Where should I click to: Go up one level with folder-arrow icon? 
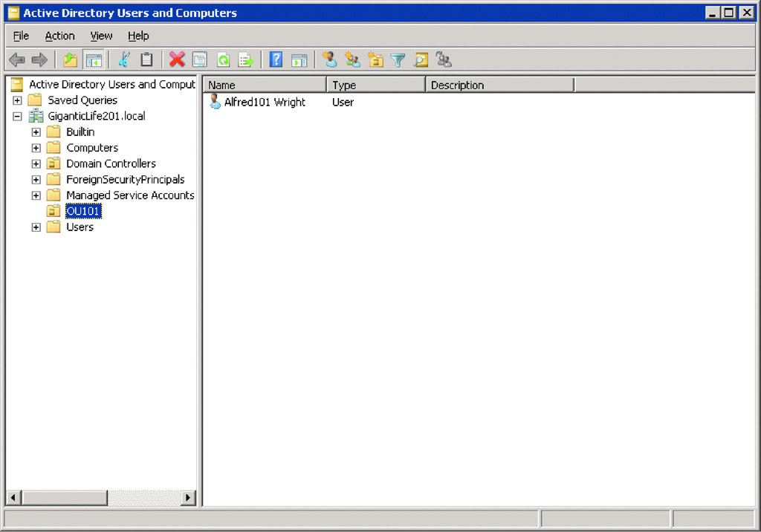click(x=71, y=60)
